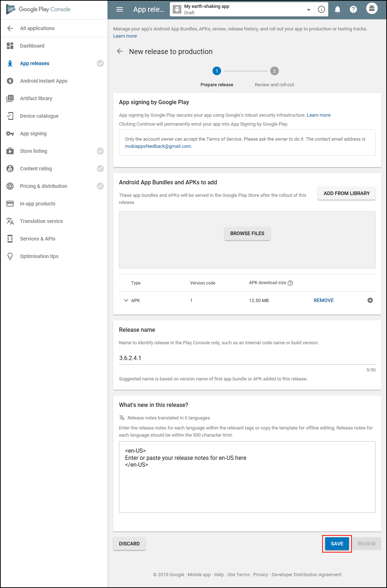This screenshot has height=588, width=387.
Task: Open the notifications bell
Action: click(338, 9)
